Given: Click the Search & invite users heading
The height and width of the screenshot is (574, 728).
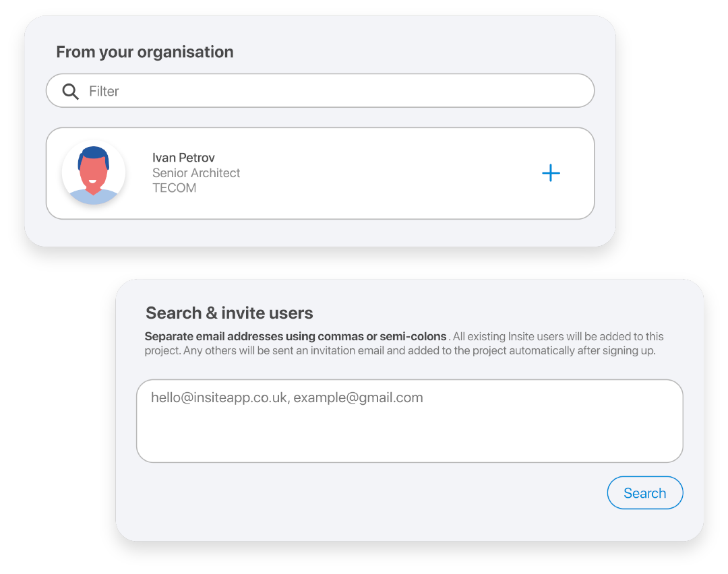Looking at the screenshot, I should click(x=229, y=313).
